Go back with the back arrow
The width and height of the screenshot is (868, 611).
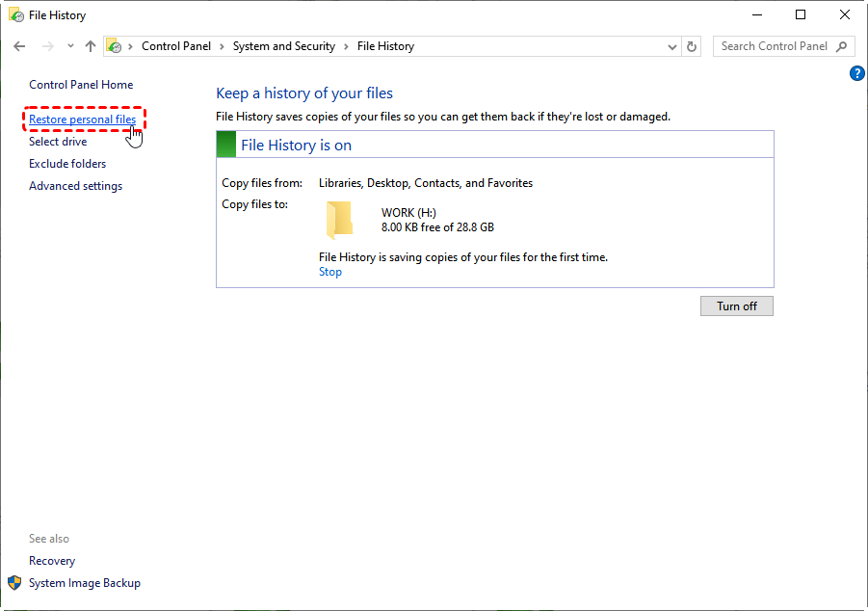[x=19, y=46]
